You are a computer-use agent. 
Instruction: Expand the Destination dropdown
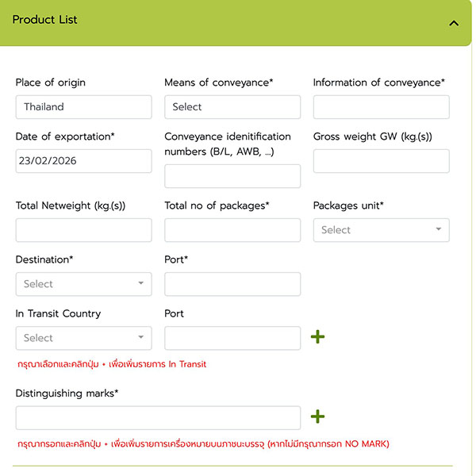tap(83, 284)
